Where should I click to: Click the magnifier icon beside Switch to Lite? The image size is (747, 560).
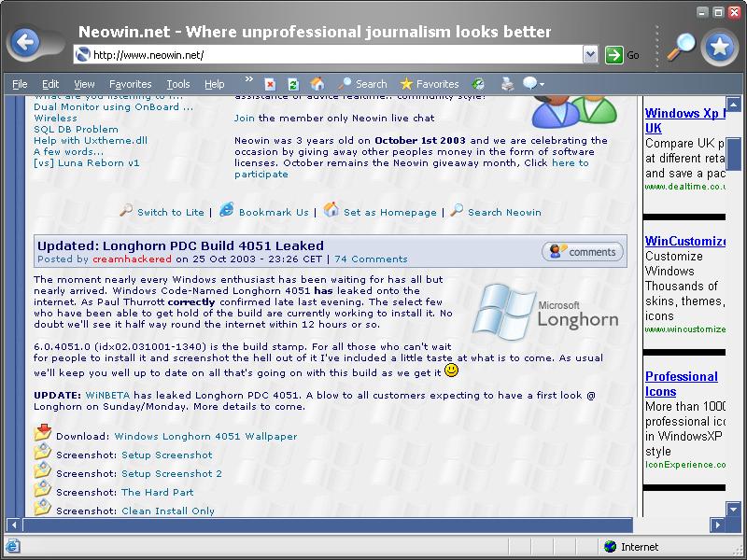(x=126, y=210)
